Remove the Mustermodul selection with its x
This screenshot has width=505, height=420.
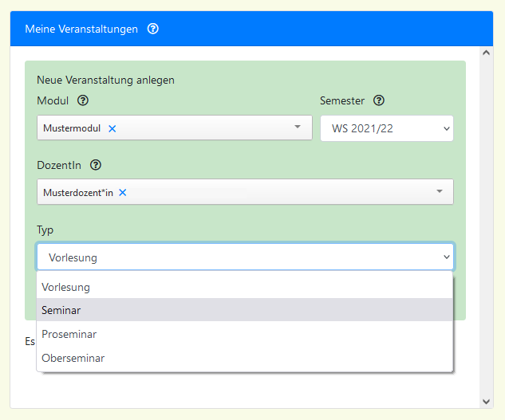point(112,128)
